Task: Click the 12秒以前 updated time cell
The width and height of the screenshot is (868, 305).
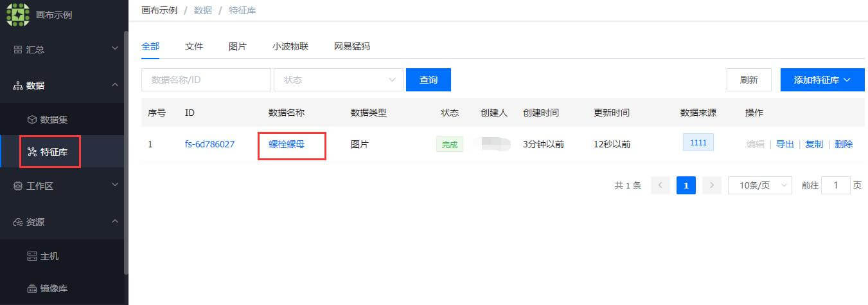Action: point(612,144)
